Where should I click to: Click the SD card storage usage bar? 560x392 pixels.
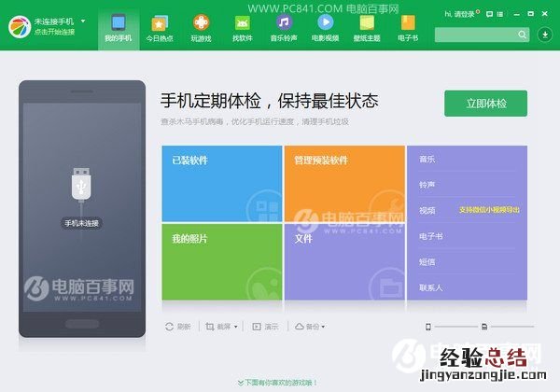point(512,327)
